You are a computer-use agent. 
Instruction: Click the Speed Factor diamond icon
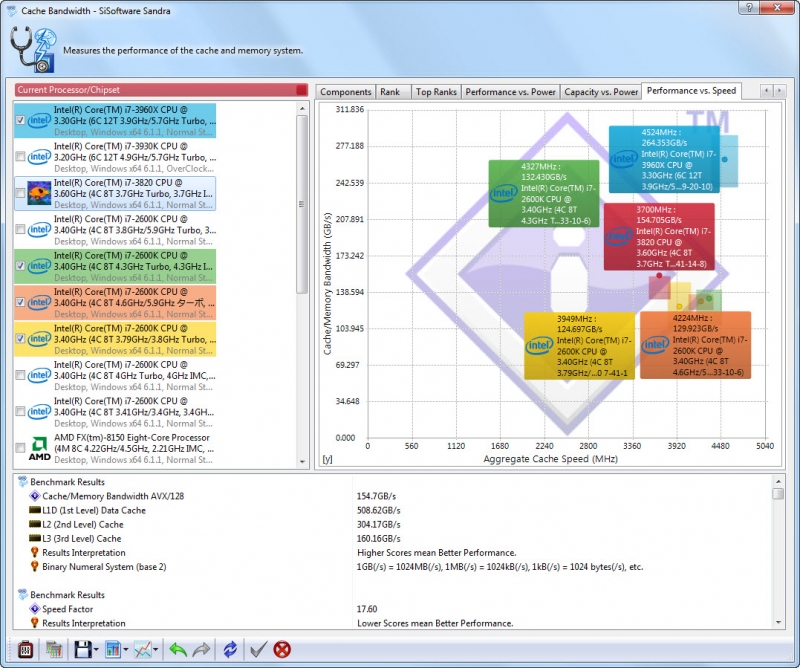coord(35,609)
